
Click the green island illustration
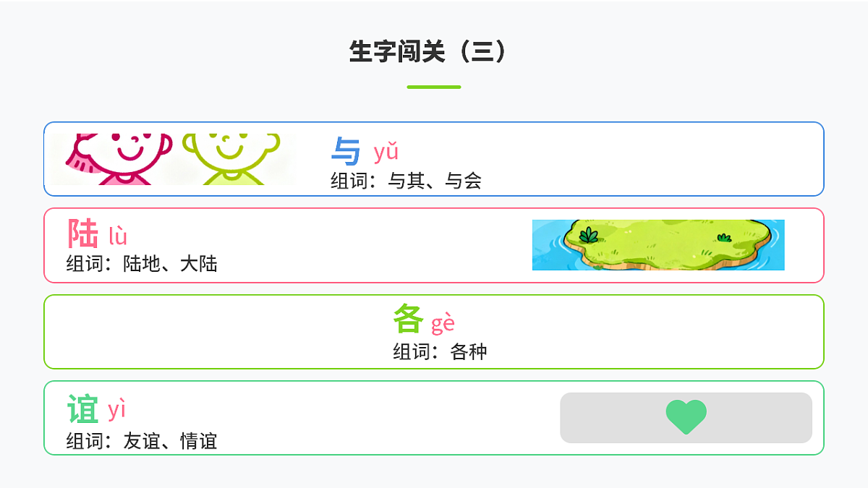coord(658,245)
